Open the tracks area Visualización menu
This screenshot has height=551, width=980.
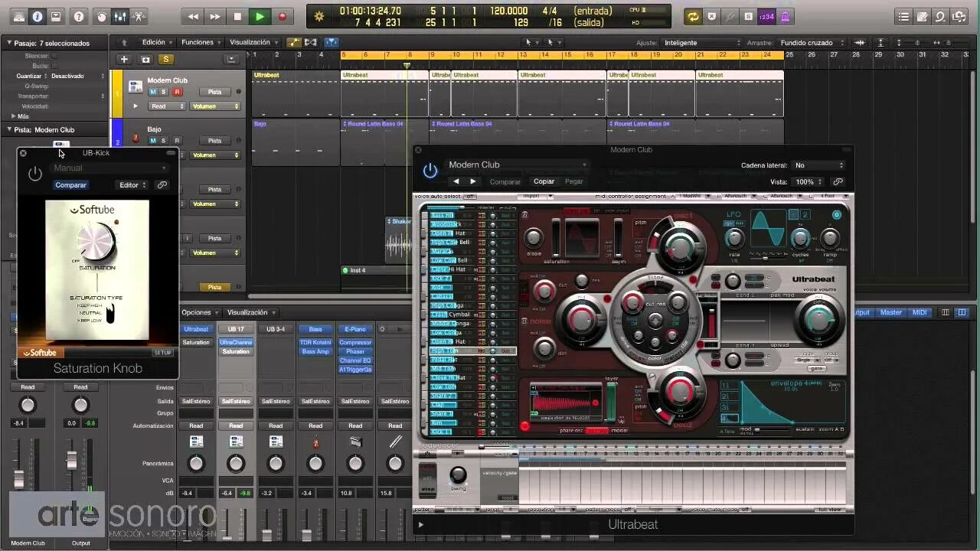pyautogui.click(x=253, y=42)
